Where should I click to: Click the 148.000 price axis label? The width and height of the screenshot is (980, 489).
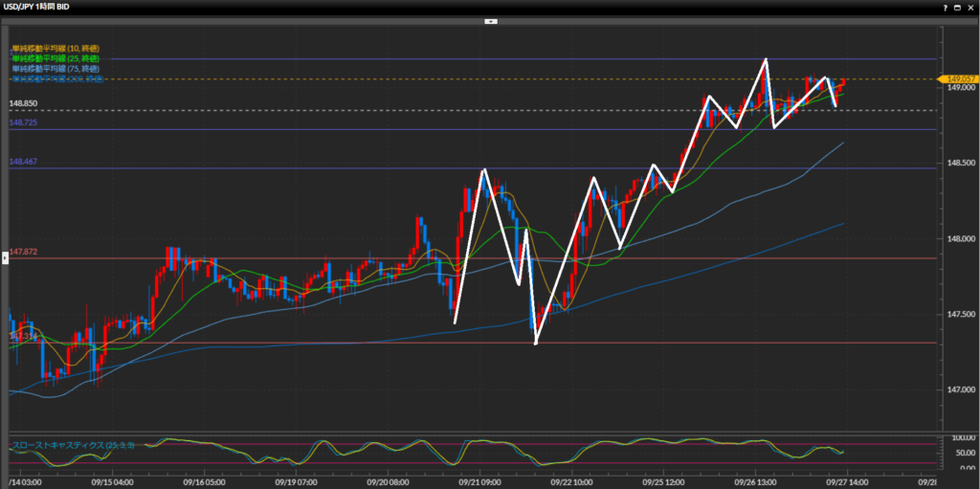tap(958, 239)
